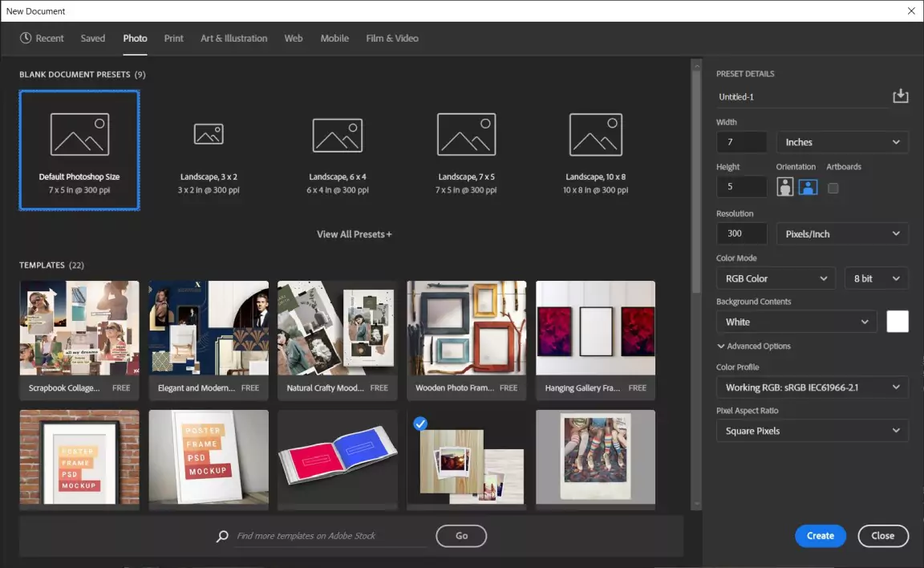
Task: Collapse the Advanced Options section
Action: pyautogui.click(x=753, y=346)
